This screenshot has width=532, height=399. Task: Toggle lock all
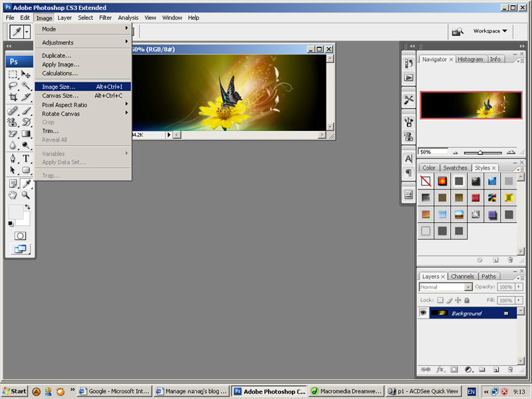[467, 301]
